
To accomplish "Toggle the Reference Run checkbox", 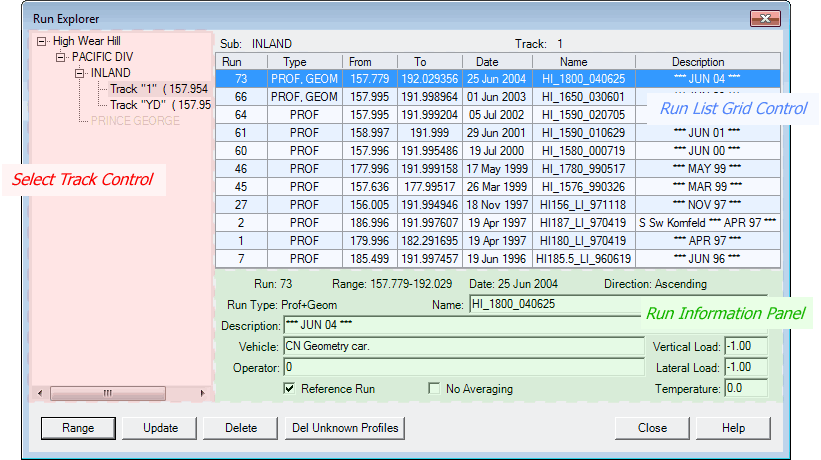I will pos(290,389).
